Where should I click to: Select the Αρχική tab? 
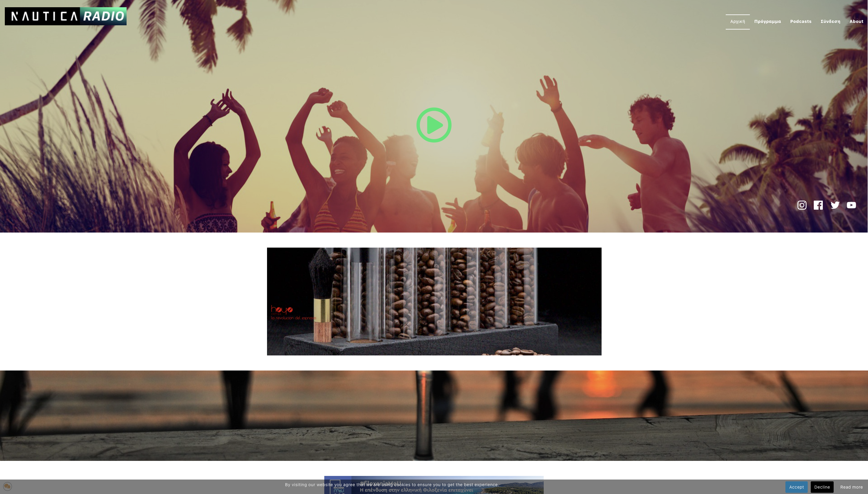pos(737,21)
